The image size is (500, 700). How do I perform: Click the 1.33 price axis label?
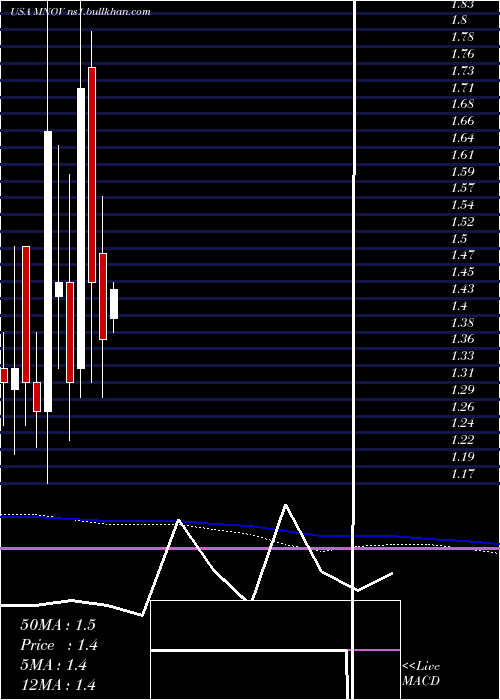462,356
